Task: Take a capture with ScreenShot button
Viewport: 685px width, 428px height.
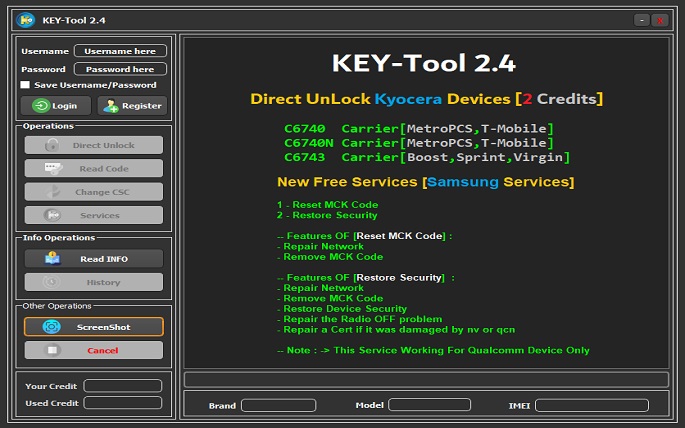Action: [94, 327]
